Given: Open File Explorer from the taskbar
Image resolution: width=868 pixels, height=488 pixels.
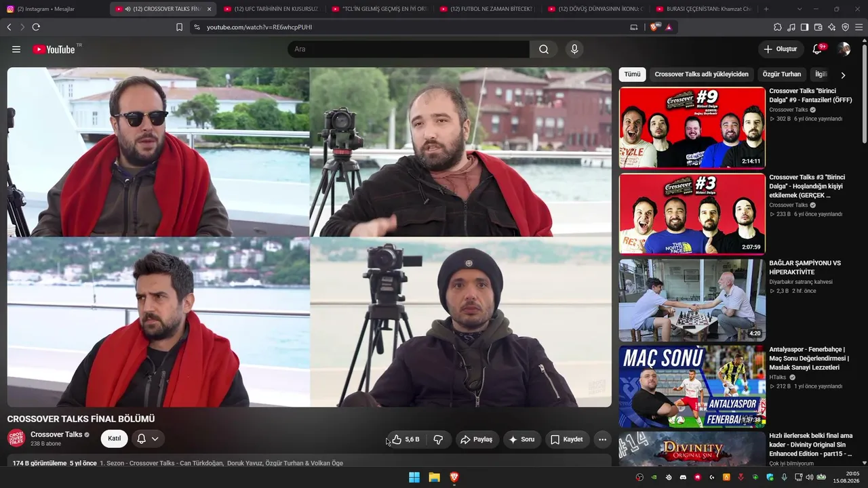Looking at the screenshot, I should click(x=434, y=477).
